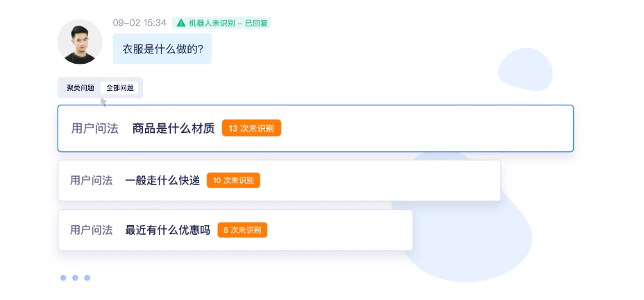Screen dimensions: 644x300
Task: Select the 一般走什么快递 question card
Action: [x=279, y=180]
